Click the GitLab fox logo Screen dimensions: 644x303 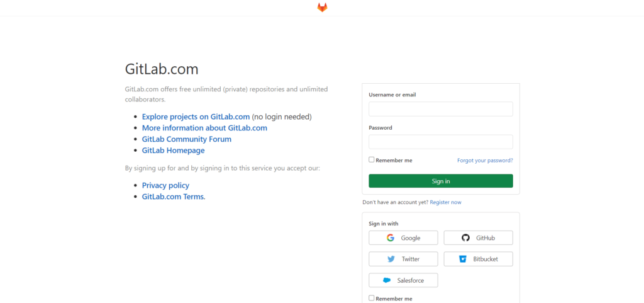[x=322, y=8]
